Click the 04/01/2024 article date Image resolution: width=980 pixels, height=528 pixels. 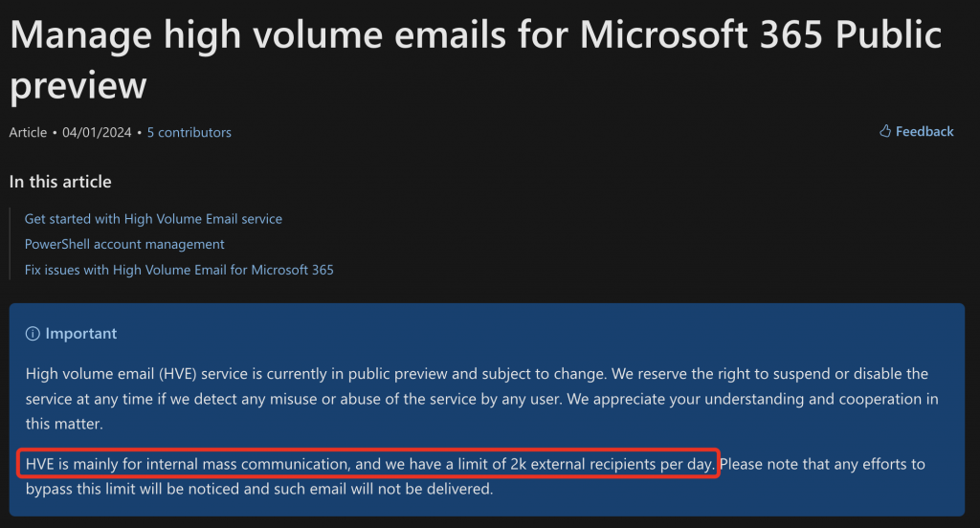(x=98, y=133)
